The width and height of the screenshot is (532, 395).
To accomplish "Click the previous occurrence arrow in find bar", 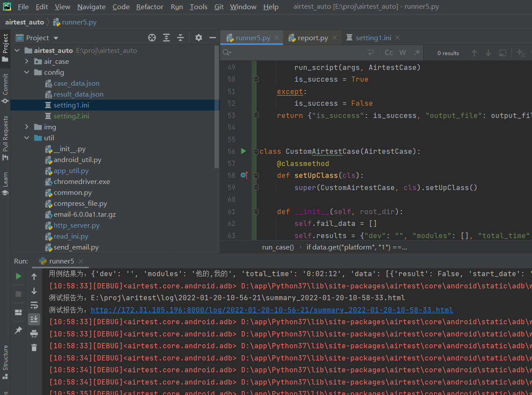I will [x=474, y=53].
